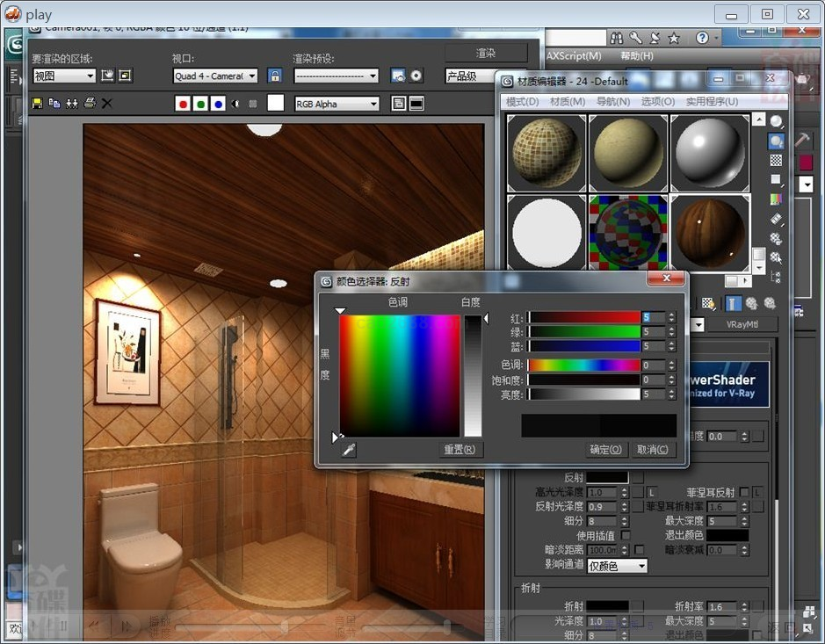Click the sample type sphere icon
The height and width of the screenshot is (644, 825).
point(777,120)
